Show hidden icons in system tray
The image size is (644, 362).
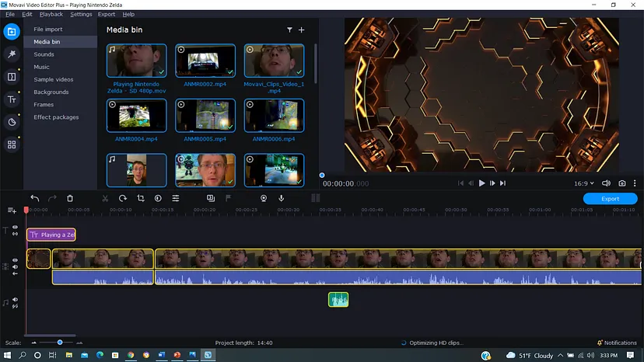(x=560, y=356)
